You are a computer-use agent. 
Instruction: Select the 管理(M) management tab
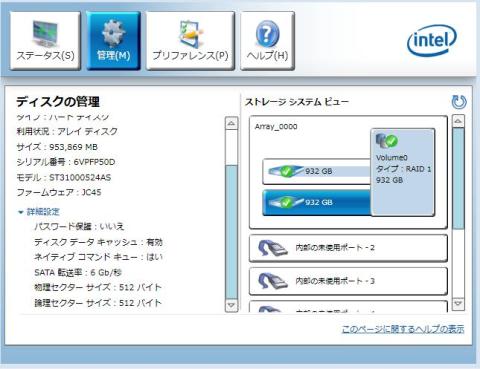coord(113,41)
